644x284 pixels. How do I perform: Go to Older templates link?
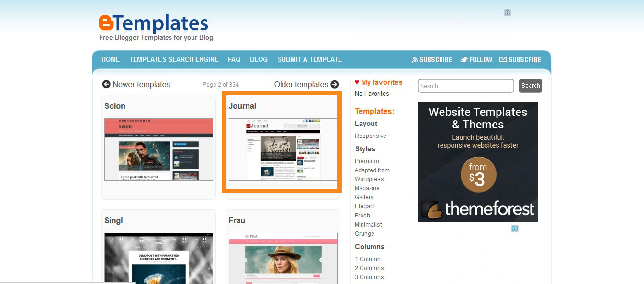[x=301, y=84]
